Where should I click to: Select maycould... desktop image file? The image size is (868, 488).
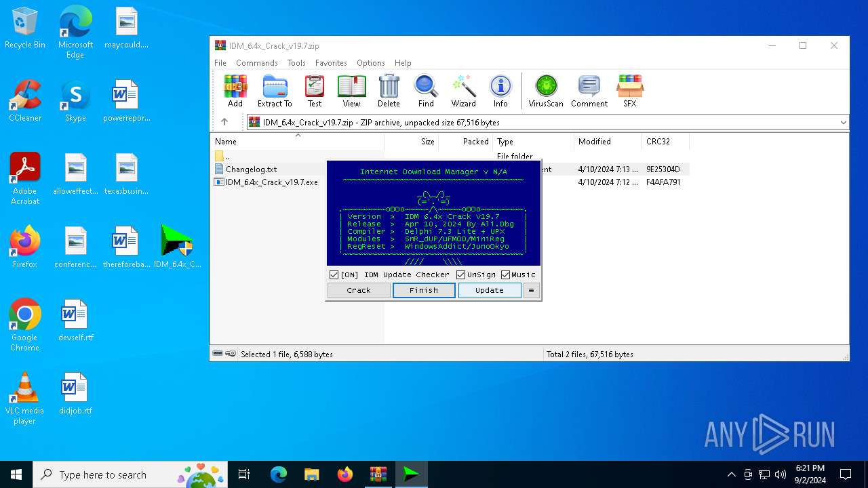(x=126, y=28)
